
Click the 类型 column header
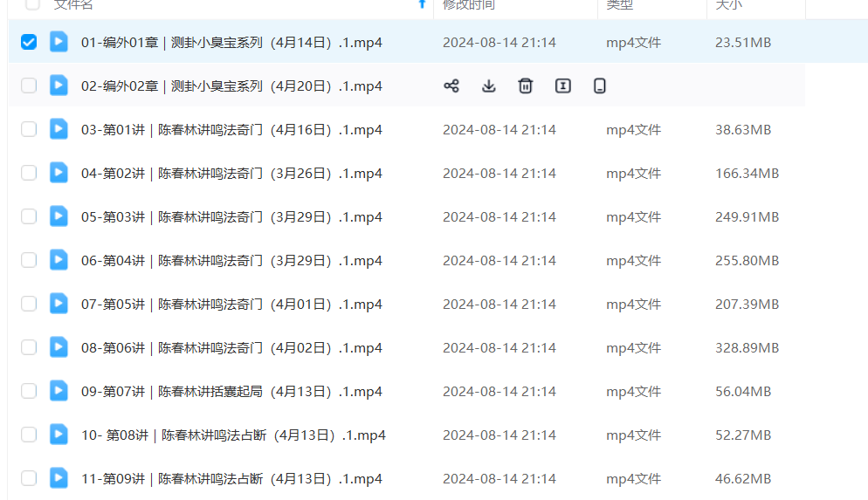619,4
